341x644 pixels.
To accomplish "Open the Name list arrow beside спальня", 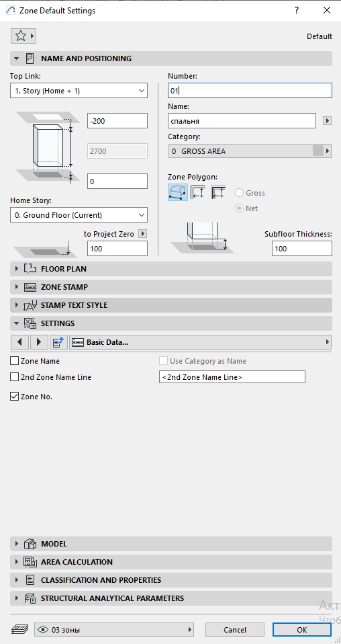I will tap(327, 121).
